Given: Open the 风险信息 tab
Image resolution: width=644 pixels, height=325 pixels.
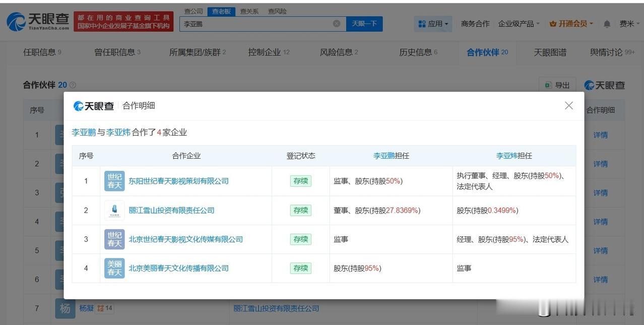Looking at the screenshot, I should pos(339,52).
